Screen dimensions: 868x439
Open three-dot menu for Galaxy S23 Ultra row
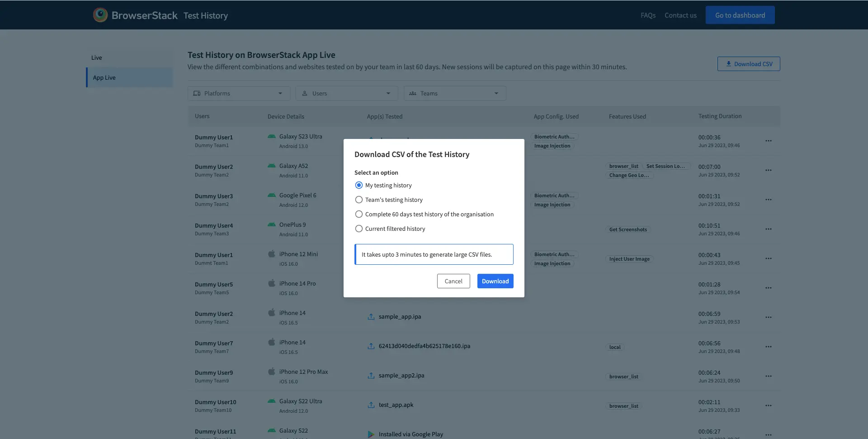pos(768,141)
